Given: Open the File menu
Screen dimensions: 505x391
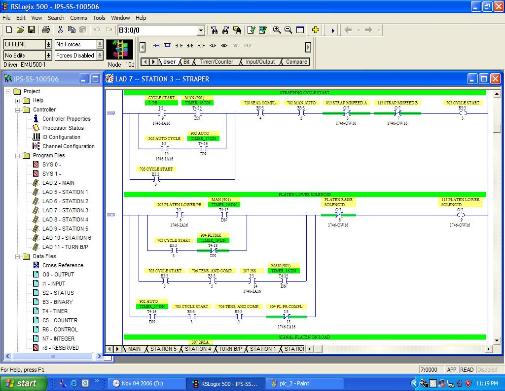Looking at the screenshot, I should 7,18.
